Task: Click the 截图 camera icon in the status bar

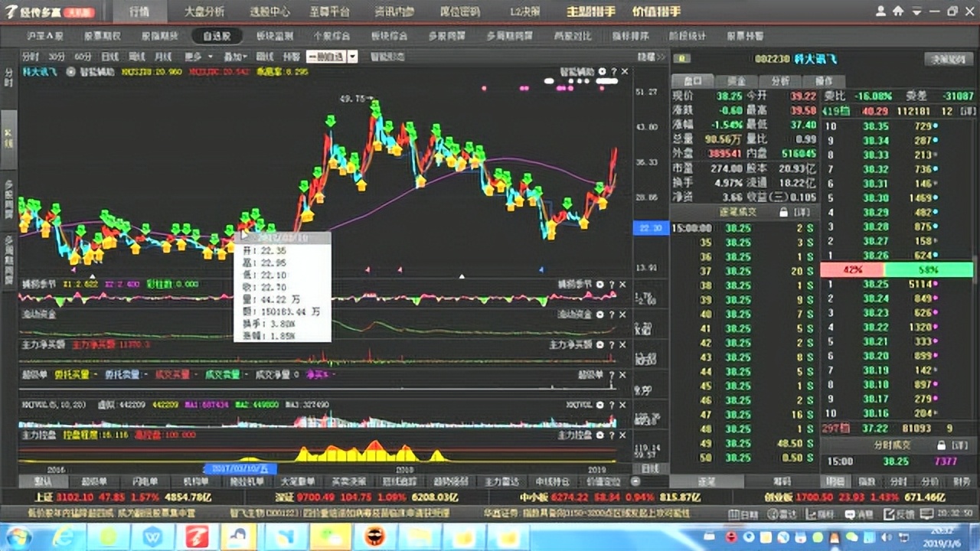Action: click(x=928, y=514)
